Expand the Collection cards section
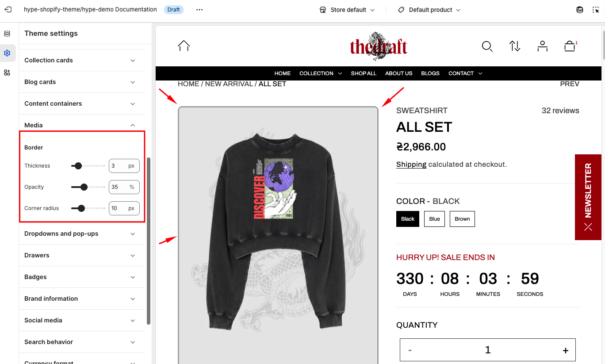Screen dimensions: 605x364 (82, 60)
